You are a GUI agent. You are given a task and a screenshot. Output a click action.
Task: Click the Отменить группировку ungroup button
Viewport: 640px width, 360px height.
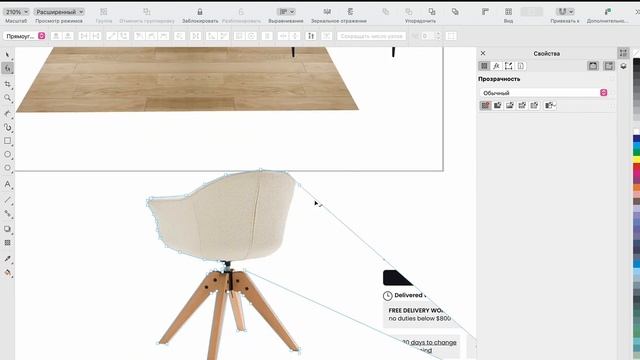click(147, 12)
